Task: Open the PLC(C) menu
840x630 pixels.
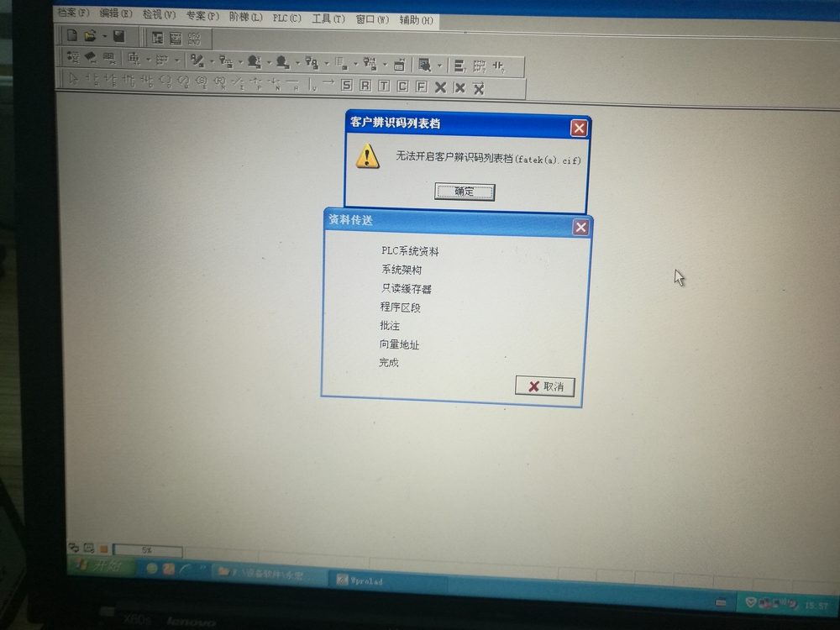Action: pos(286,18)
